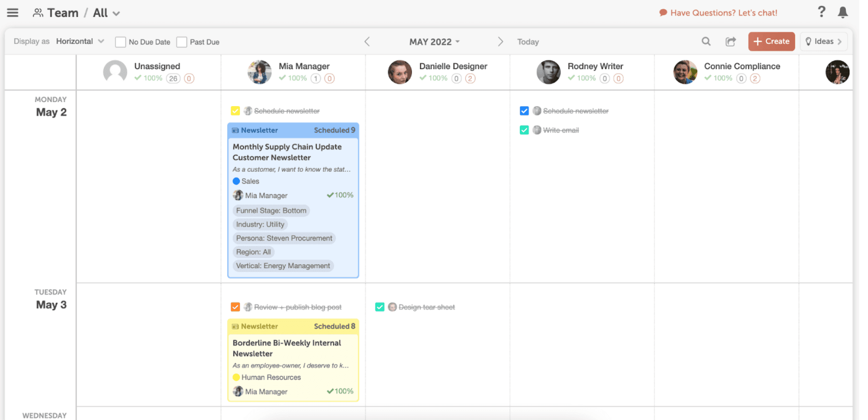Open the notifications bell
Screen dimensions: 868x420
tap(843, 12)
